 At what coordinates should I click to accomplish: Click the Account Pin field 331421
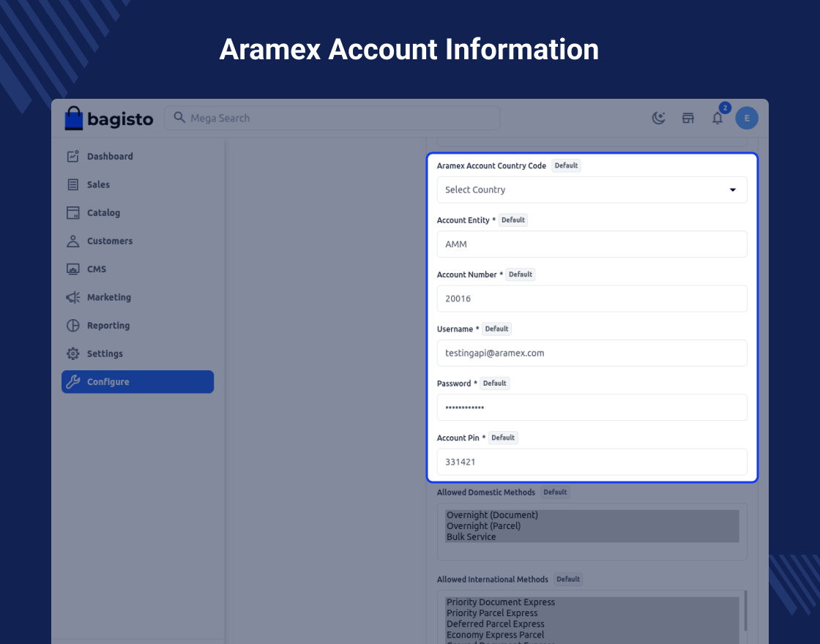pos(592,462)
